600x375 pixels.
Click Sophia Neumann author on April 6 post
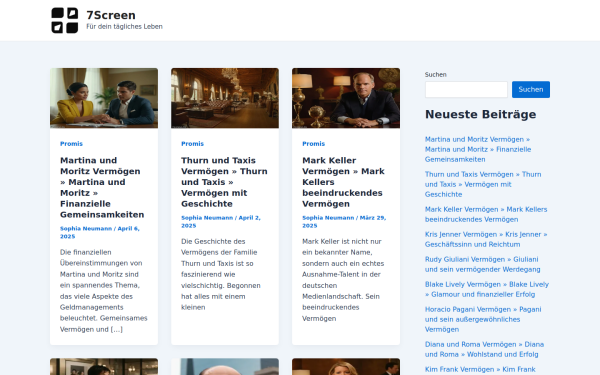coord(86,228)
